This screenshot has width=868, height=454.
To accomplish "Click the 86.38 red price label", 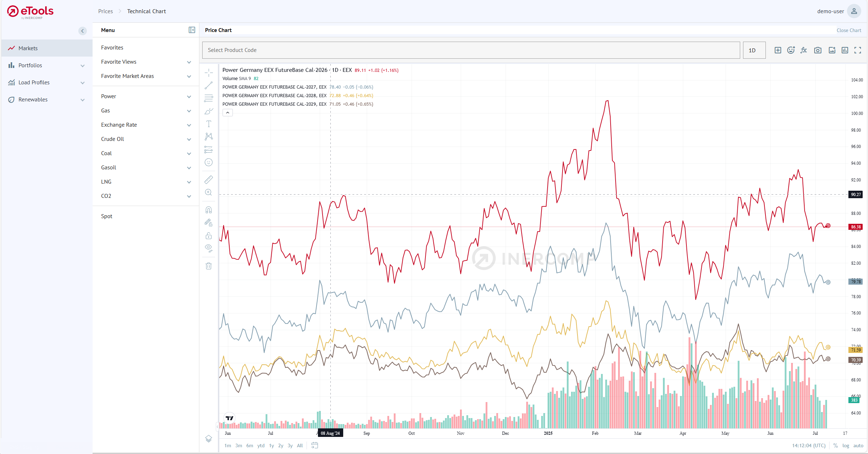I will coord(856,227).
